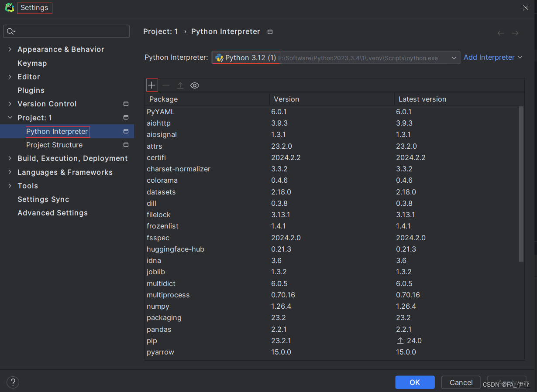This screenshot has height=392, width=537.
Task: Expand the Version Control section
Action: click(10, 104)
